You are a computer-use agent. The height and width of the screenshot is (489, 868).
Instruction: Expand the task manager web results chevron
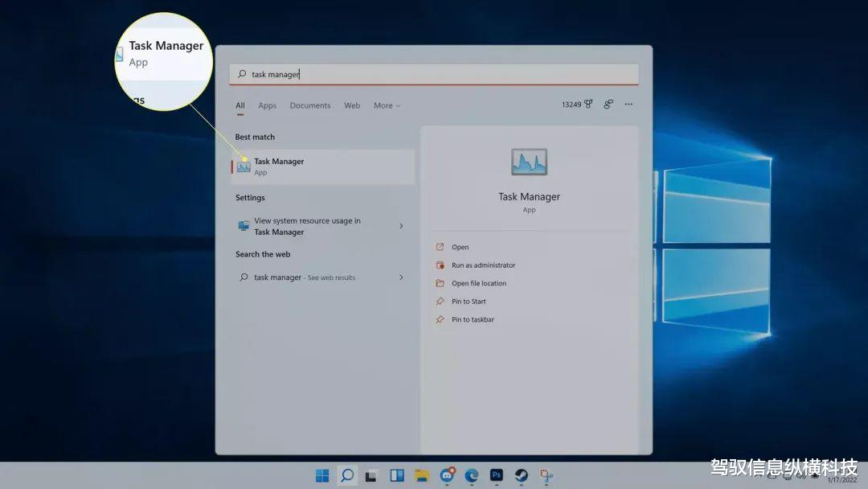[x=401, y=277]
